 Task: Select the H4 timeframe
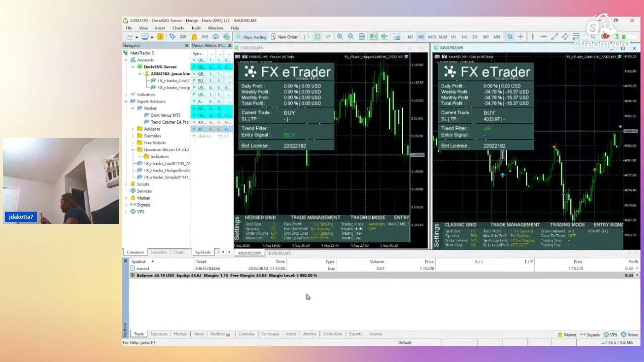click(464, 37)
